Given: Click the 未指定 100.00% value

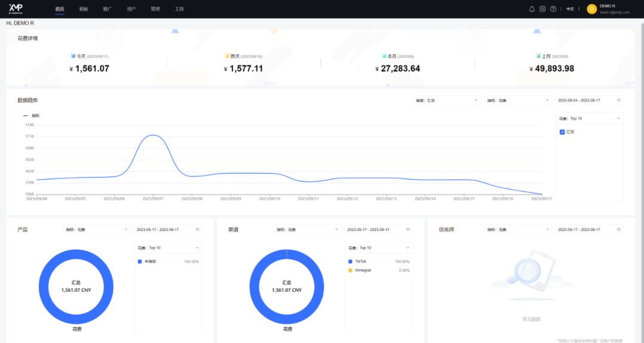Looking at the screenshot, I should (x=191, y=261).
